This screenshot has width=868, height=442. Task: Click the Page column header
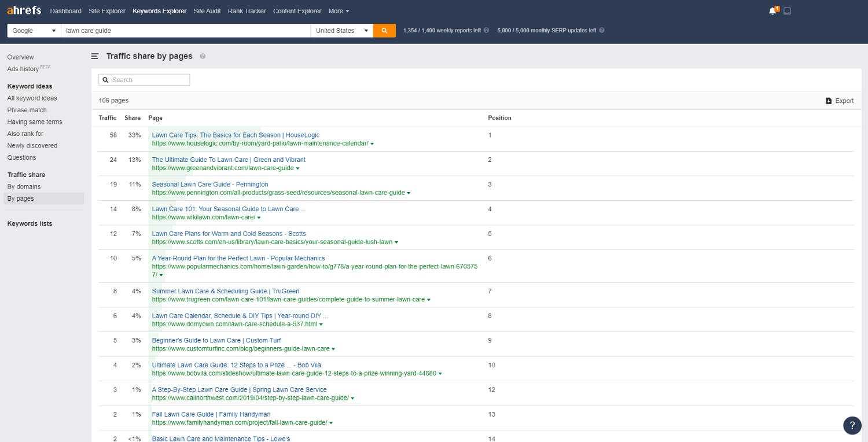pyautogui.click(x=155, y=118)
